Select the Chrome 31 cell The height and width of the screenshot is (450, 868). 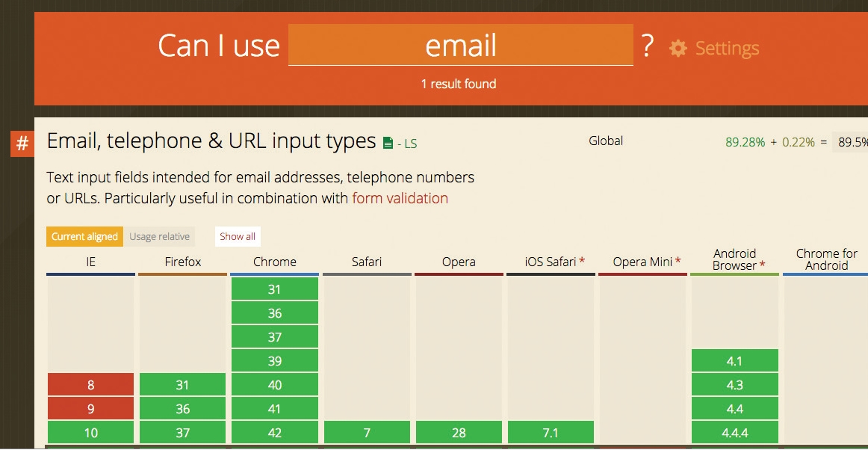[x=275, y=289]
